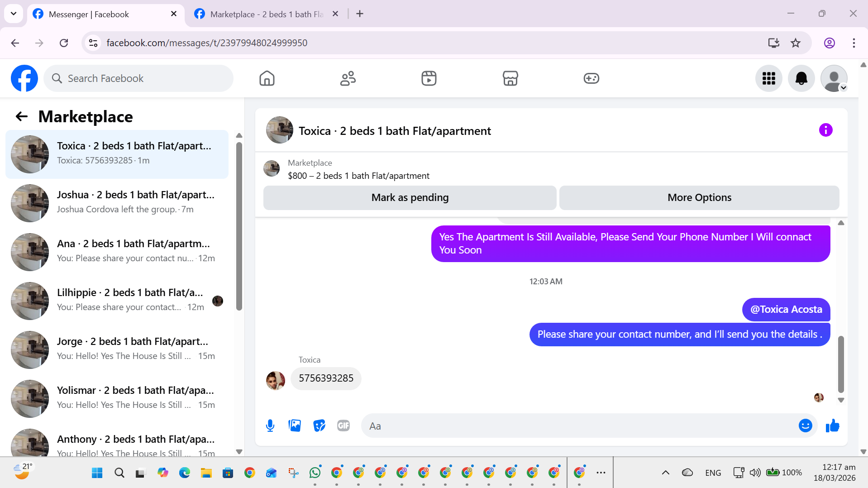Open the Gaming controller icon
Image resolution: width=868 pixels, height=488 pixels.
click(x=591, y=78)
